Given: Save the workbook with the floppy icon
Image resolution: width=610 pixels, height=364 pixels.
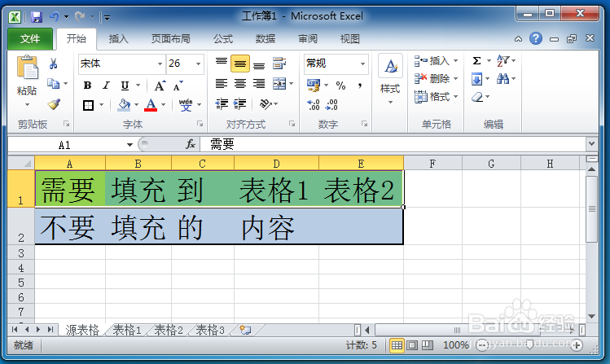Looking at the screenshot, I should coord(37,17).
